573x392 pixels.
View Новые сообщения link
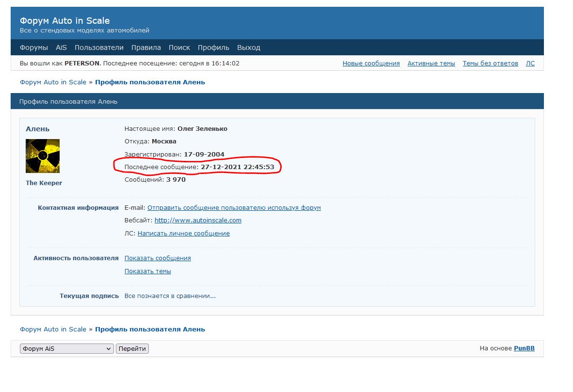pyautogui.click(x=371, y=63)
